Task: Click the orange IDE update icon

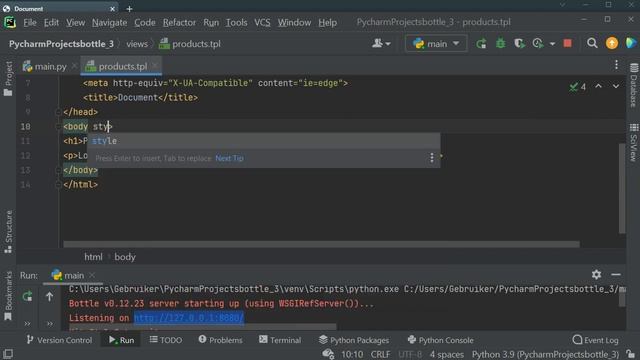Action: [x=611, y=43]
